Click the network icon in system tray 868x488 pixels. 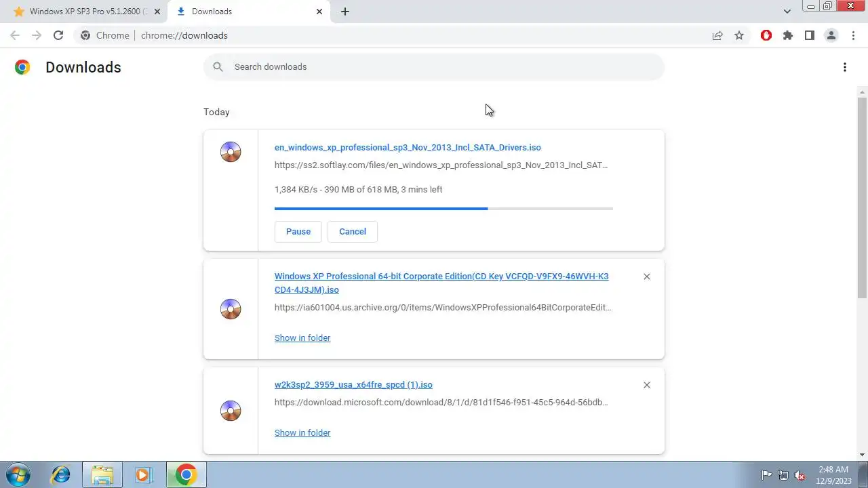[x=783, y=475]
